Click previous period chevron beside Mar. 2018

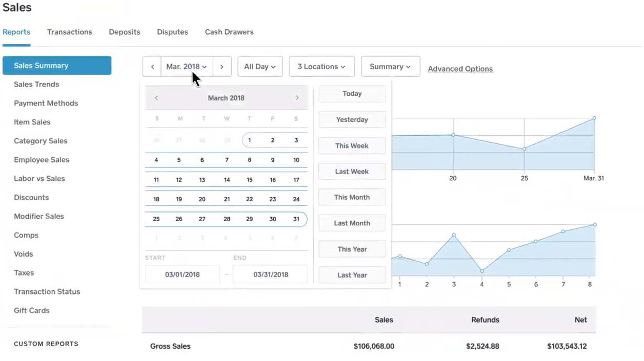pyautogui.click(x=152, y=66)
